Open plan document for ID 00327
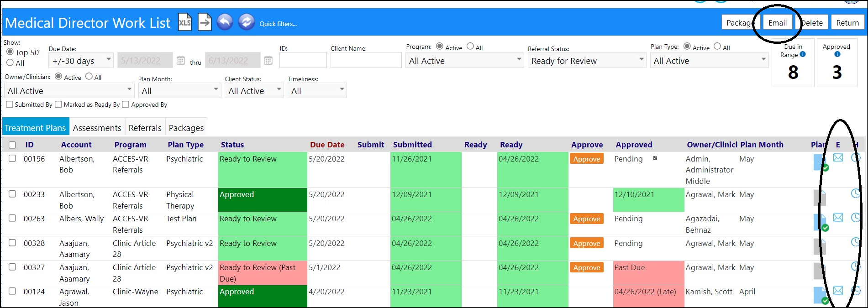The image size is (868, 308). click(x=820, y=271)
